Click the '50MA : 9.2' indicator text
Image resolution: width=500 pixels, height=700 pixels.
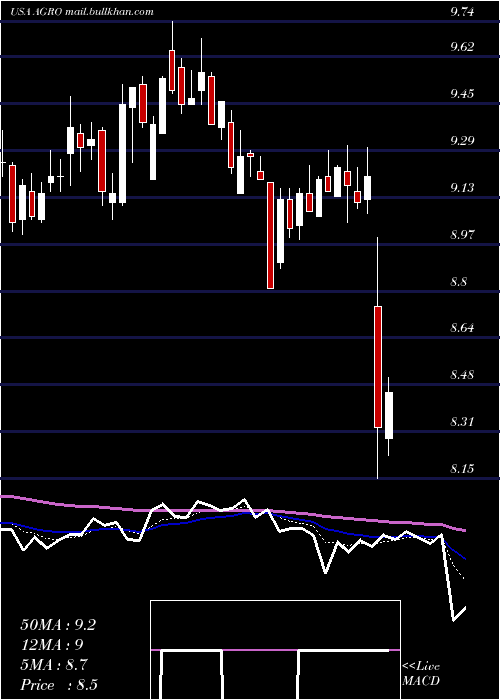coord(58,625)
